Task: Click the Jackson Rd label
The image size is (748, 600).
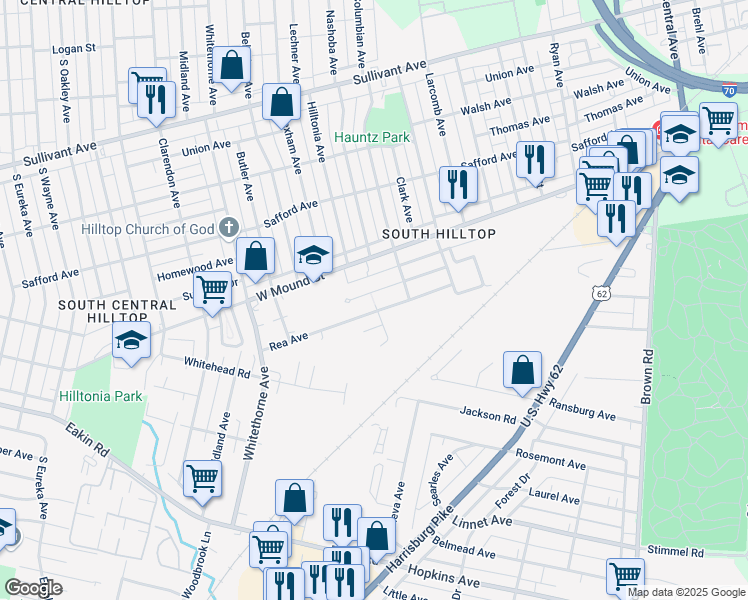Action: click(x=488, y=415)
